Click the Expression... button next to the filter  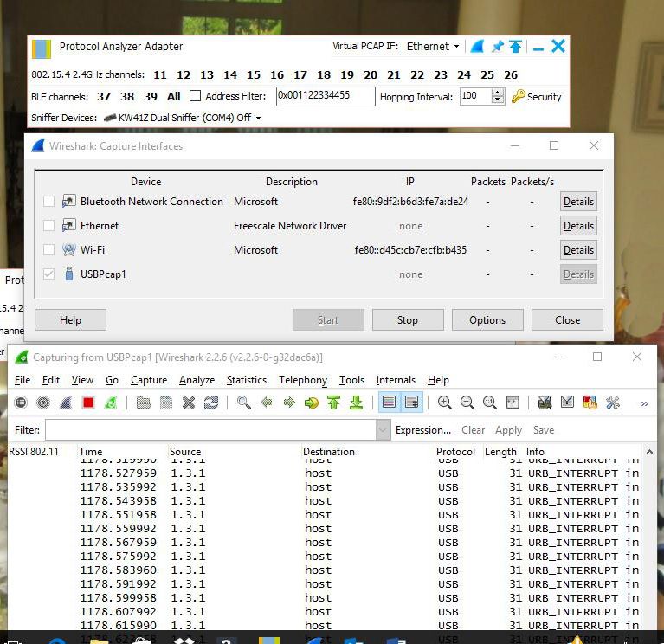tap(423, 430)
